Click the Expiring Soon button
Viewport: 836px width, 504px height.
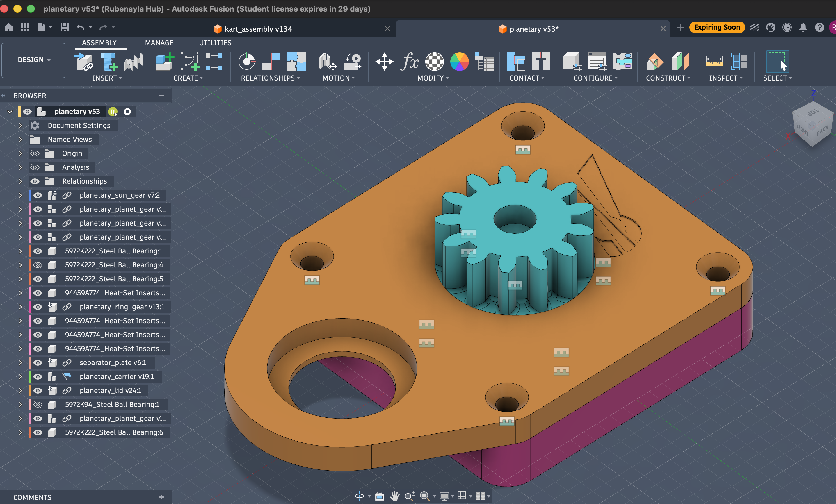click(x=716, y=27)
